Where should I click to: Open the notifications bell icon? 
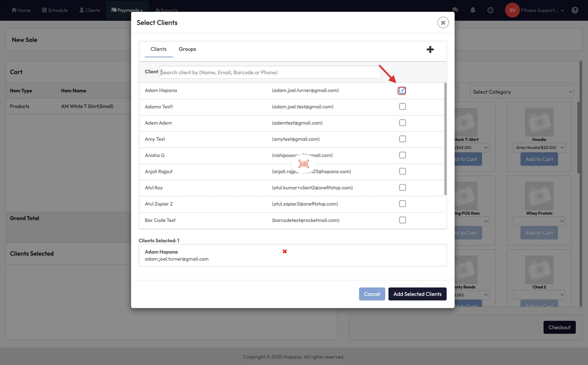pos(473,10)
